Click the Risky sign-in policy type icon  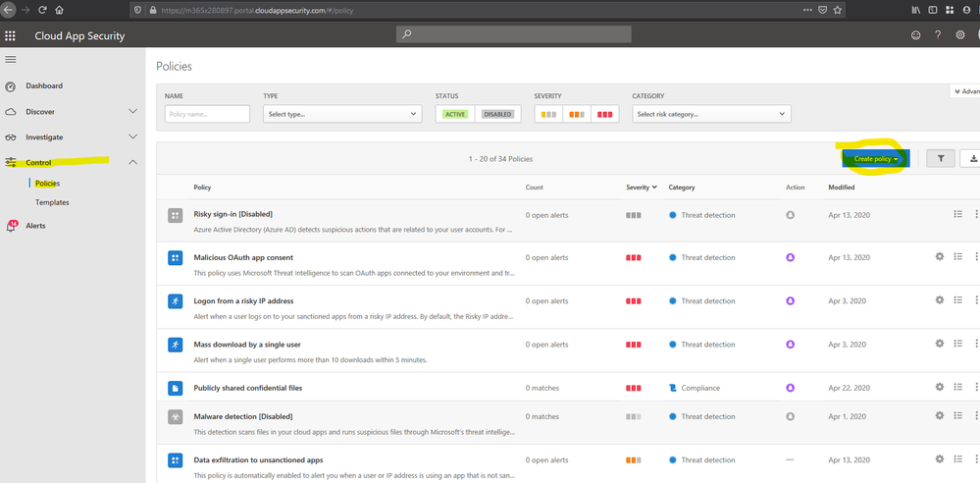175,215
